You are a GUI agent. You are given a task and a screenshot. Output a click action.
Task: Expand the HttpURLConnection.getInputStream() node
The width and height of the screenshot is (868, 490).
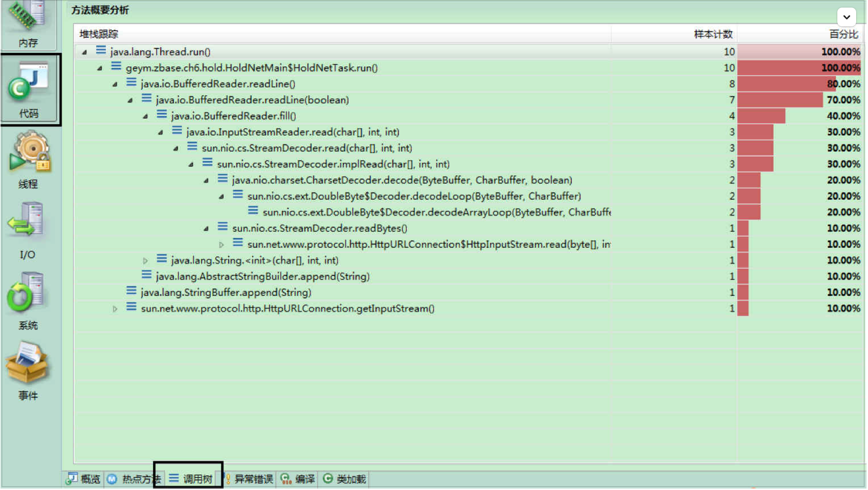[115, 309]
